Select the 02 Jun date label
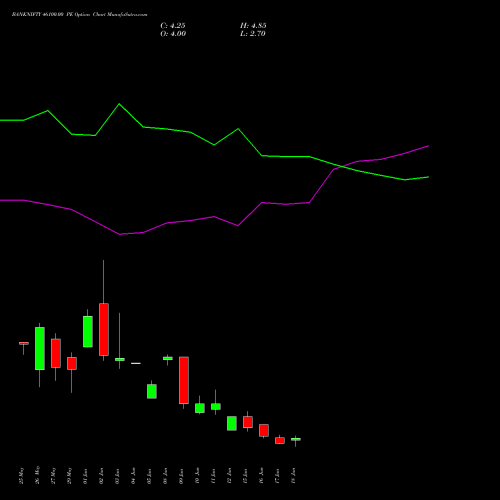The height and width of the screenshot is (500, 500). click(x=102, y=476)
